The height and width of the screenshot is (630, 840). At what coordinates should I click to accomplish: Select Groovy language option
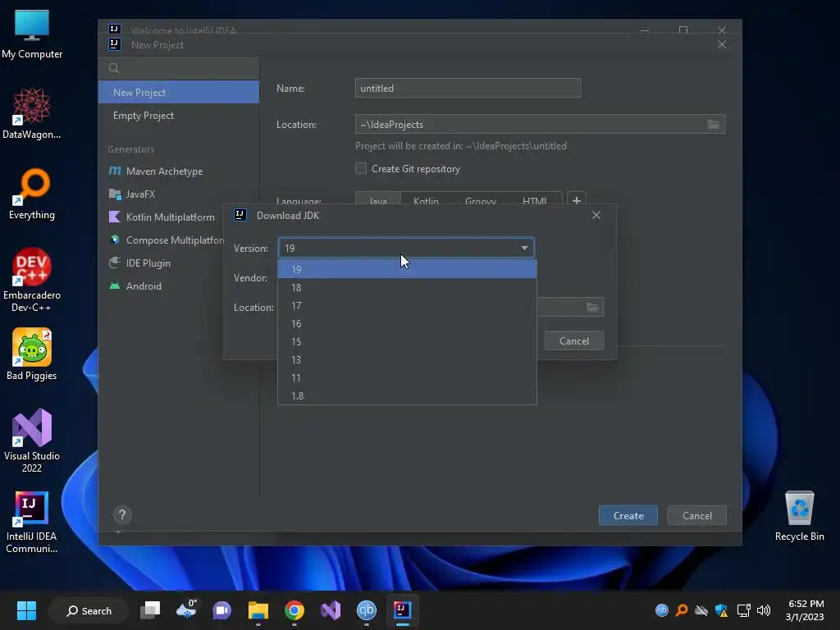481,201
